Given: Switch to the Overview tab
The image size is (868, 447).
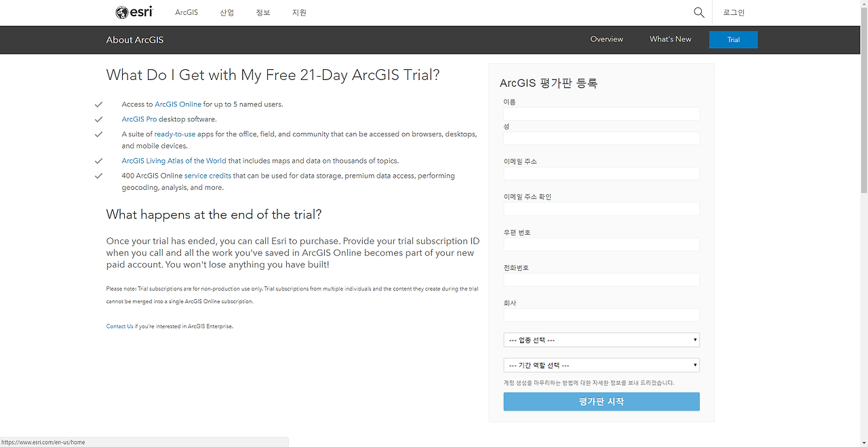Looking at the screenshot, I should [x=606, y=39].
